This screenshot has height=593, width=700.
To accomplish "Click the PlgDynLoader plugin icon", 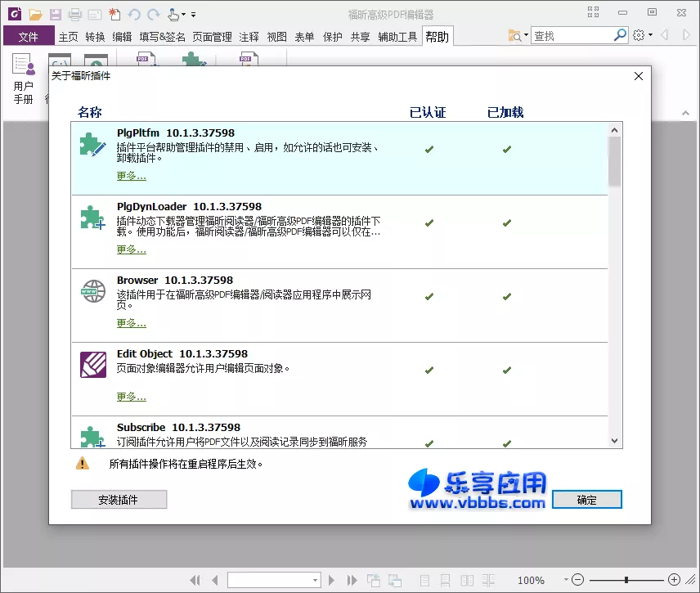I will (93, 218).
